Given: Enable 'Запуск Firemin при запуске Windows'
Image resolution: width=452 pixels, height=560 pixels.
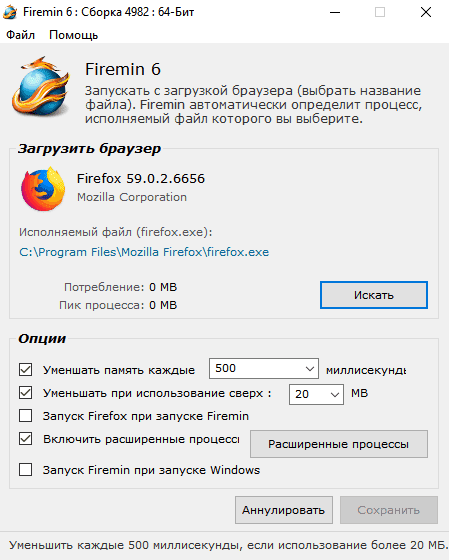Looking at the screenshot, I should (x=25, y=470).
